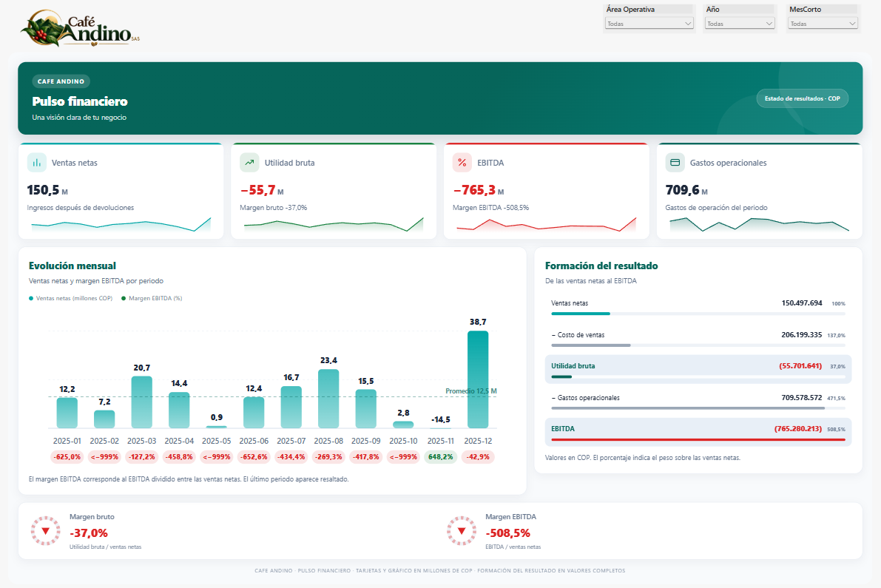Viewport: 881px width, 588px height.
Task: Click the Ventas netas bar-chart icon
Action: 36,162
